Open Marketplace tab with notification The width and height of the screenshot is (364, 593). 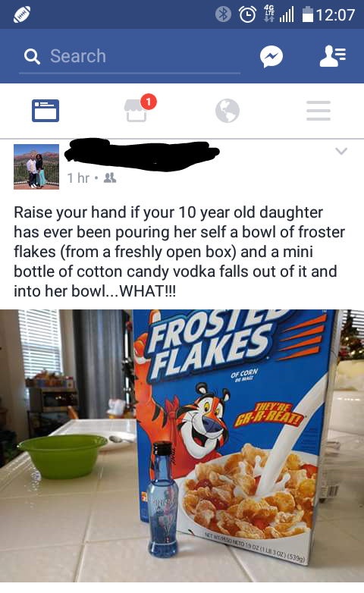click(x=136, y=110)
